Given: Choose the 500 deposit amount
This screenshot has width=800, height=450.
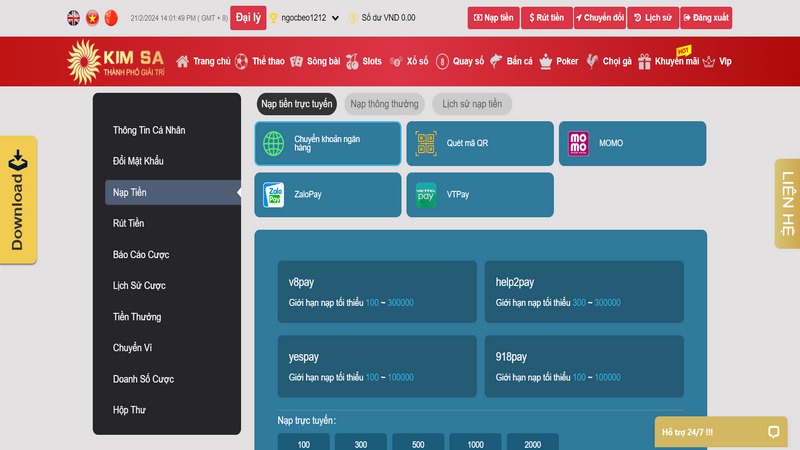Looking at the screenshot, I should point(417,443).
